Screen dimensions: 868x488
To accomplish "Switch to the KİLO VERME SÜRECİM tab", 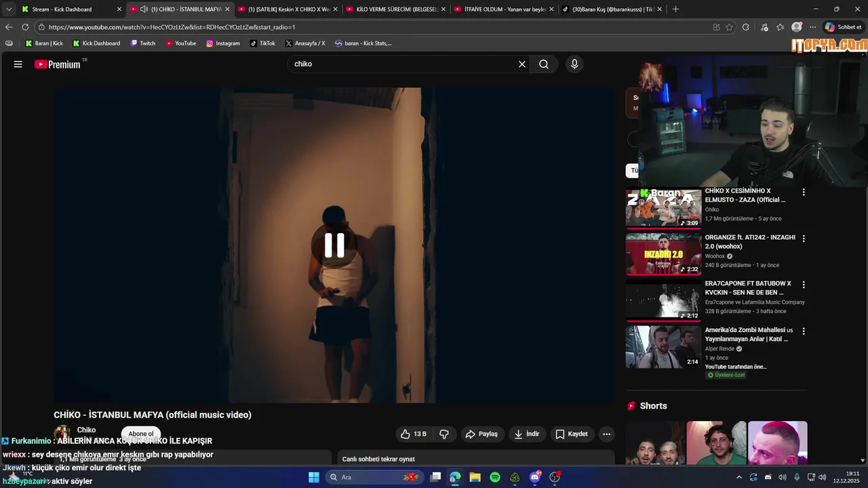I will point(397,9).
